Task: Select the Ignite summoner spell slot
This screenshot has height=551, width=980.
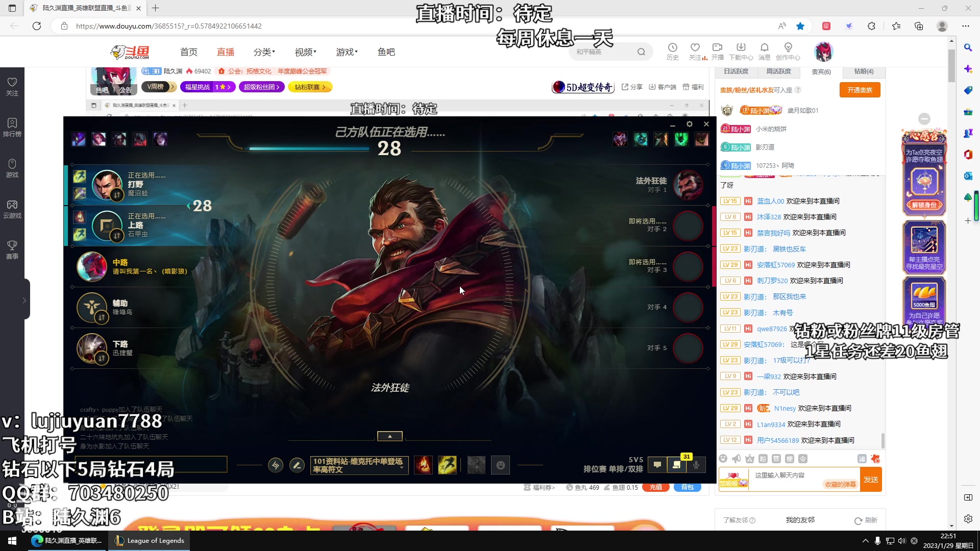Action: 423,465
